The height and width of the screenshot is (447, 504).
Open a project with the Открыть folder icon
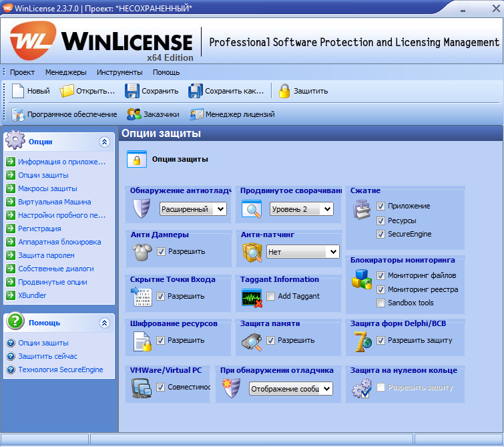pyautogui.click(x=67, y=91)
